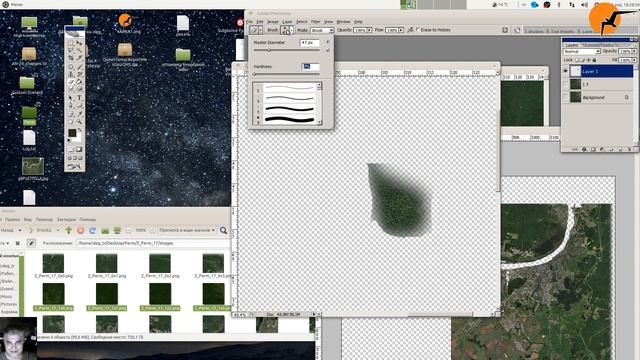Screen dimensions: 640x360
Task: Open the Photoshop Image menu
Action: pos(273,22)
